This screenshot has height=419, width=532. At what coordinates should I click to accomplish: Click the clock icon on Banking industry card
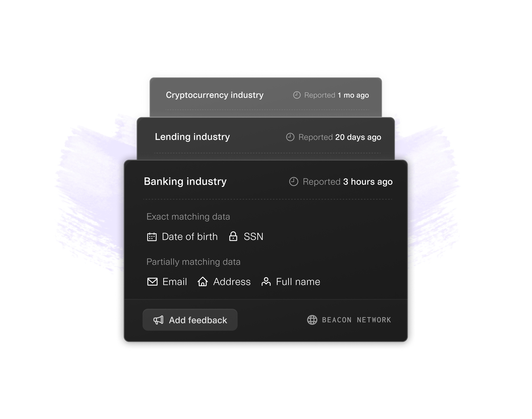294,181
